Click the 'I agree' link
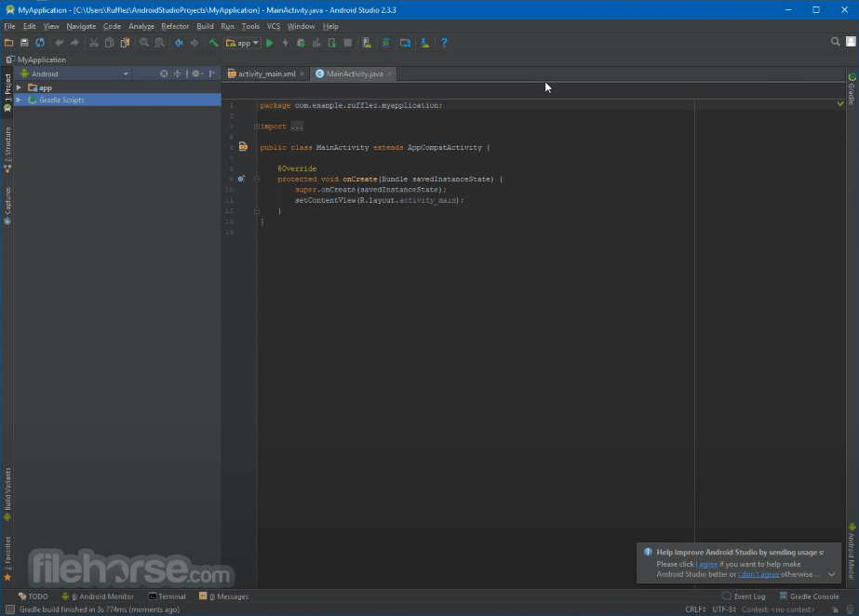The width and height of the screenshot is (859, 616). 707,564
